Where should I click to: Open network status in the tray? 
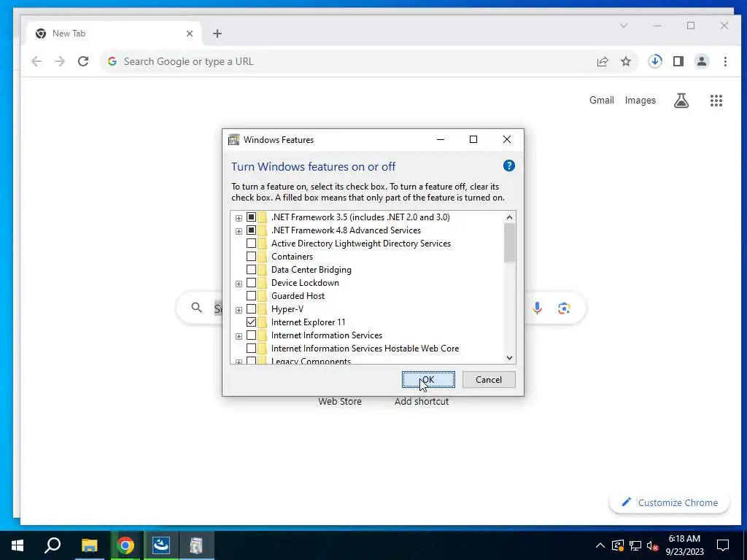(635, 545)
